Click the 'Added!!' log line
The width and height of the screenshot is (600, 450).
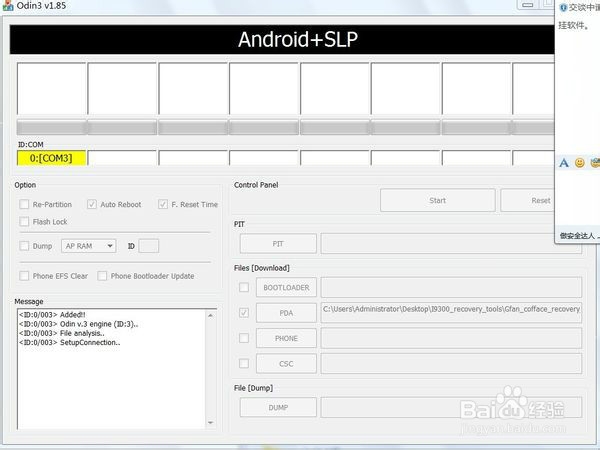tap(52, 315)
